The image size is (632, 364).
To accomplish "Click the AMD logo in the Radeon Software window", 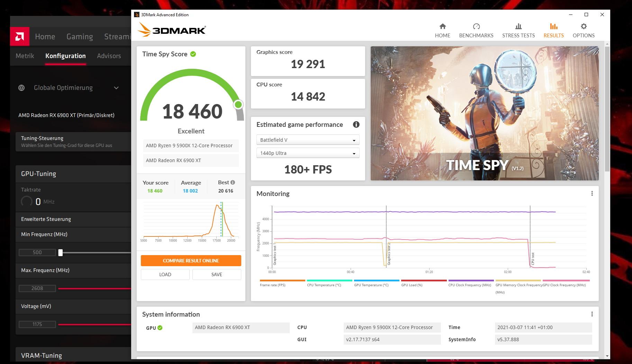I will pos(20,36).
